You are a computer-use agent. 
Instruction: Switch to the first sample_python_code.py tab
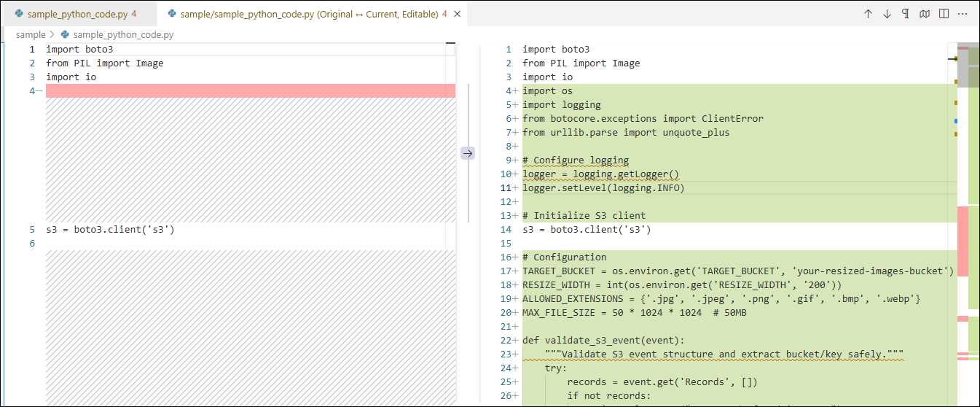point(82,14)
